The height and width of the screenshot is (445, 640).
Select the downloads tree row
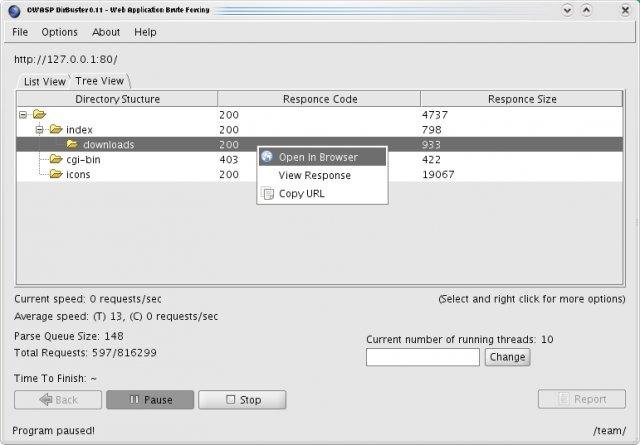320,145
